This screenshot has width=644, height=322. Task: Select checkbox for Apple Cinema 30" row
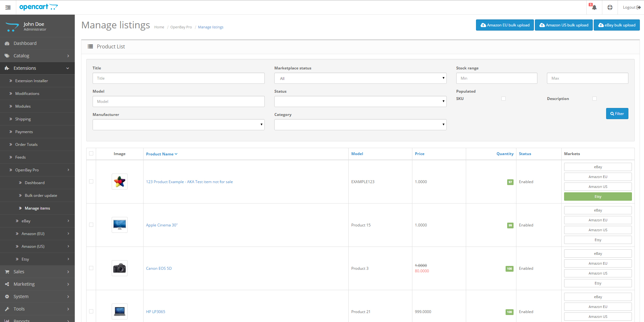(91, 225)
